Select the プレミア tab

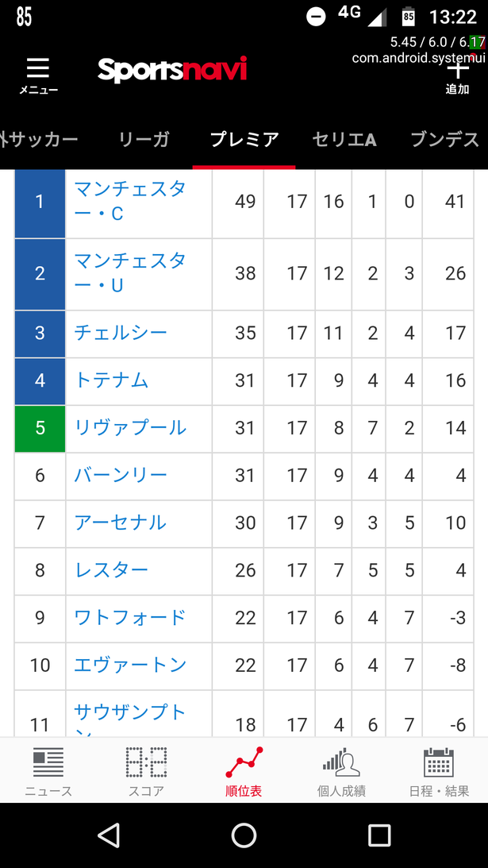[244, 140]
